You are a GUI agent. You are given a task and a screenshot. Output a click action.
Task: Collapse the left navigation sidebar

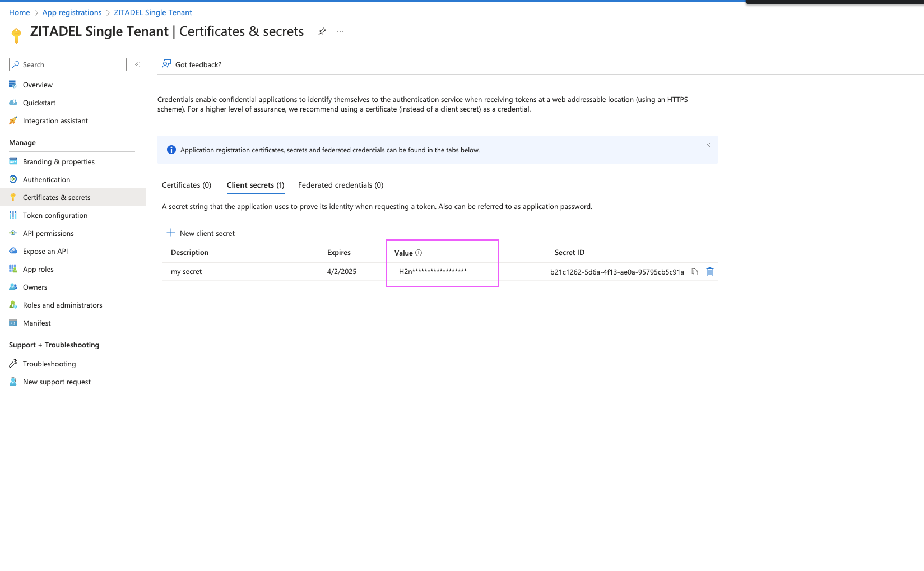click(137, 64)
